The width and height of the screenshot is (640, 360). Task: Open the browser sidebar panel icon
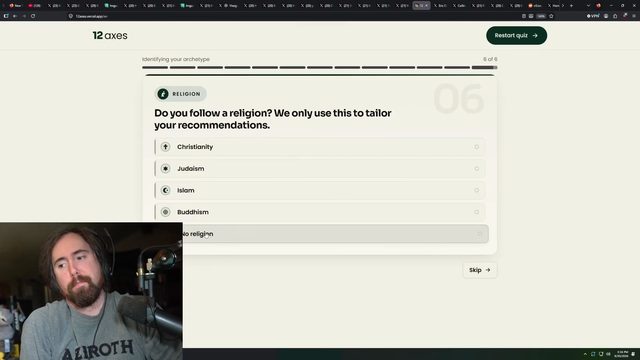click(6, 16)
